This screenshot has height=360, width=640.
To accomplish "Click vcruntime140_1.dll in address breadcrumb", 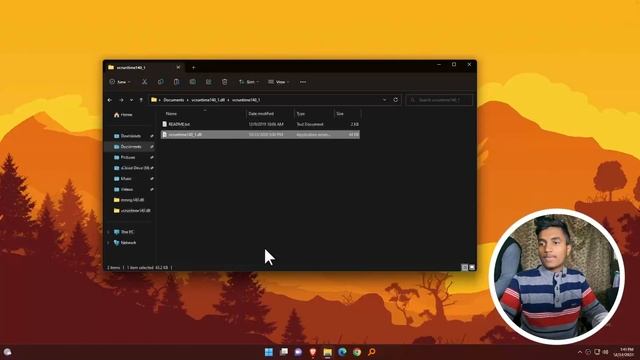I will point(208,100).
